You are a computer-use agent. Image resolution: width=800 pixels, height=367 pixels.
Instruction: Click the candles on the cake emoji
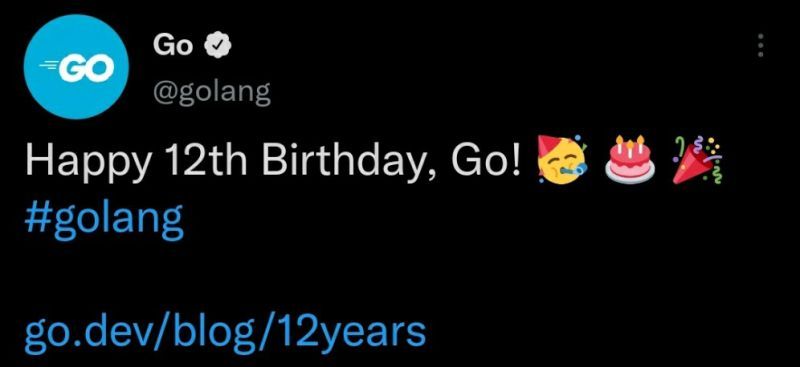pos(630,144)
